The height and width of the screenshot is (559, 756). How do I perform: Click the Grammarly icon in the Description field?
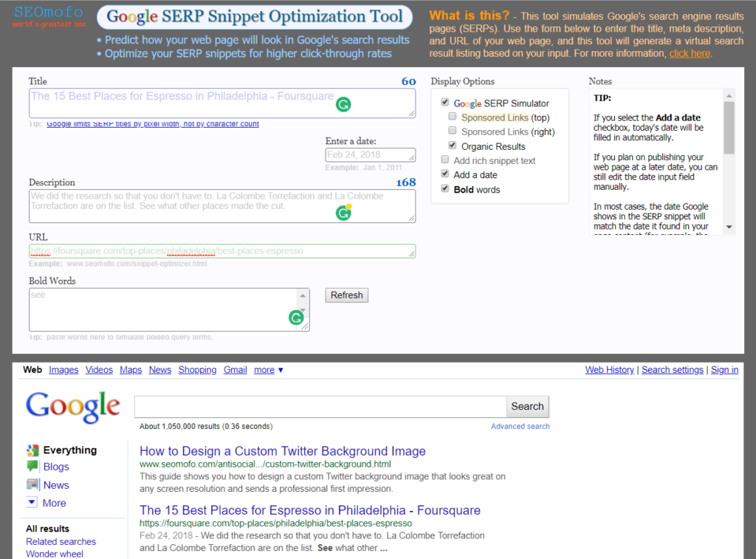(343, 212)
